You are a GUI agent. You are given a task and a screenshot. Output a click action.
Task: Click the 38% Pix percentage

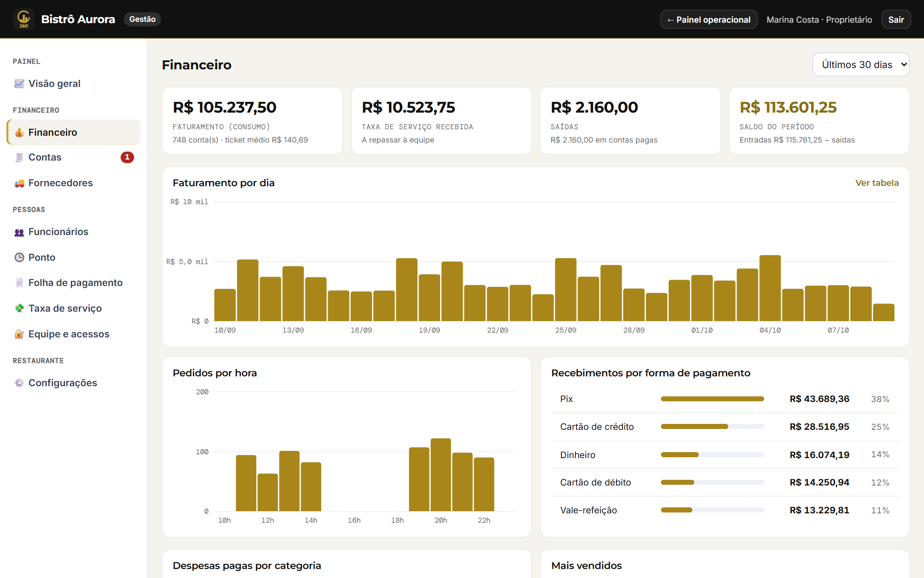coord(880,399)
